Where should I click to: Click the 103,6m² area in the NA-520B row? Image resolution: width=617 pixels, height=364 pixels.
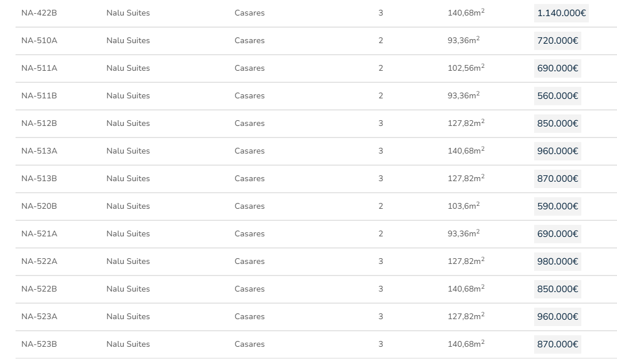coord(463,206)
